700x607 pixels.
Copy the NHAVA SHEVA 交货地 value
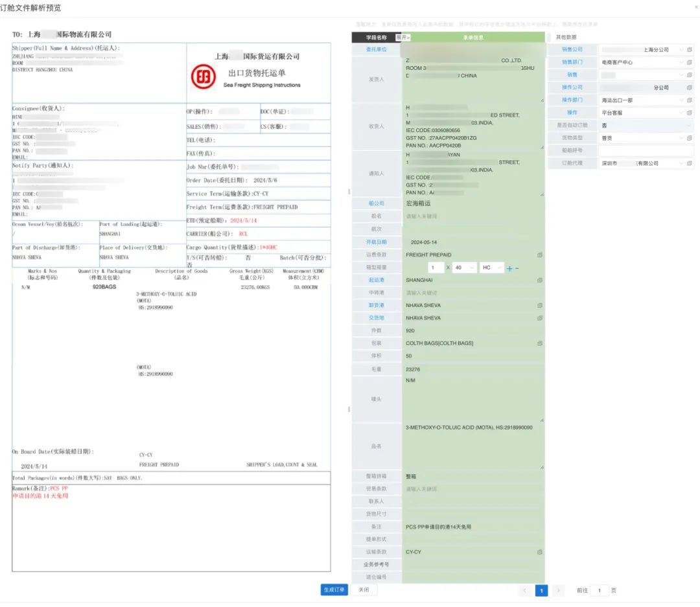point(539,317)
